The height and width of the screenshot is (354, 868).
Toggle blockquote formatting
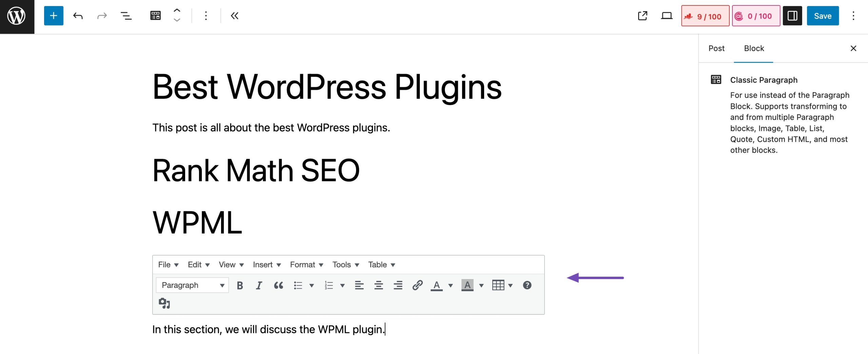coord(278,286)
